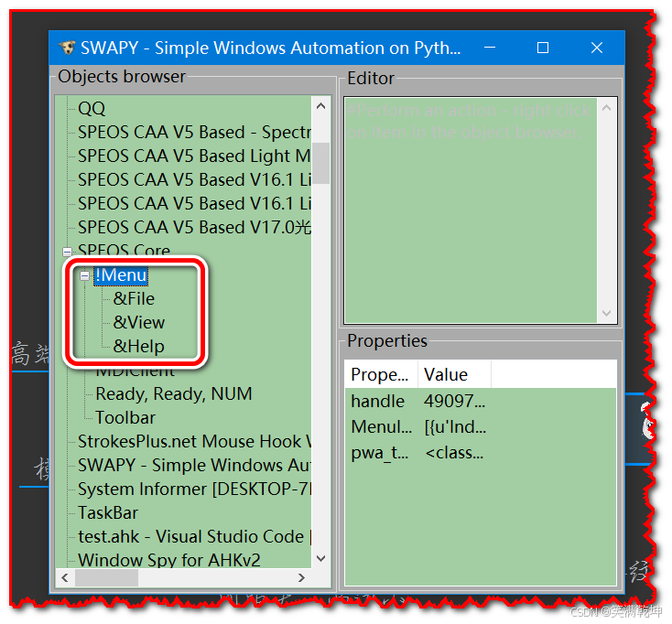Image resolution: width=672 pixels, height=624 pixels.
Task: Select the handle property row
Action: coord(481,402)
